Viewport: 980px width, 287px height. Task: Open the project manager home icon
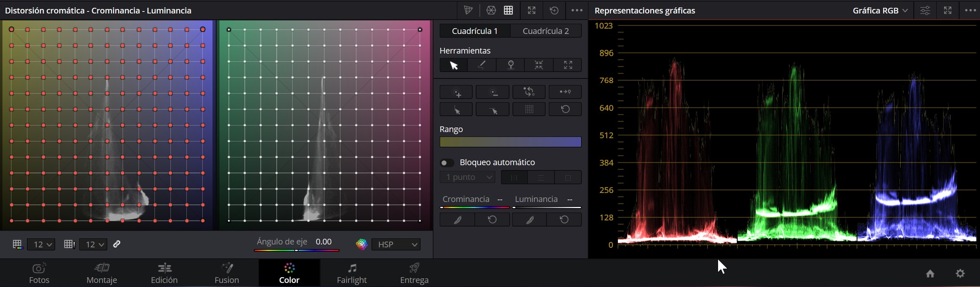[930, 274]
